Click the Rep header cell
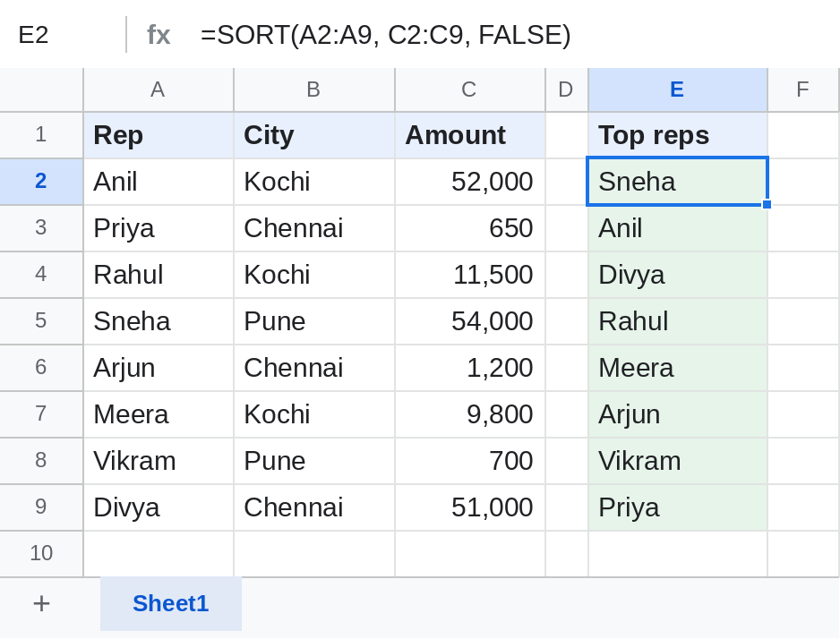 tap(159, 135)
